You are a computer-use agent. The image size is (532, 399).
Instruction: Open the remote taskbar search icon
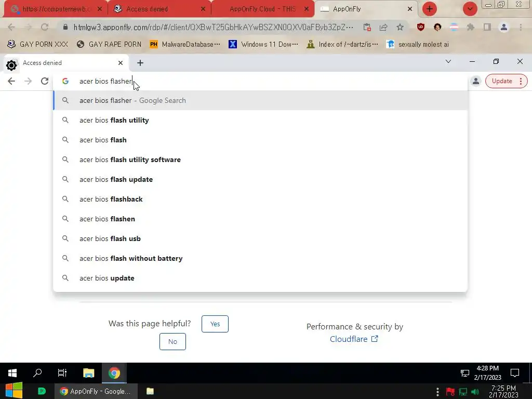coord(37,373)
